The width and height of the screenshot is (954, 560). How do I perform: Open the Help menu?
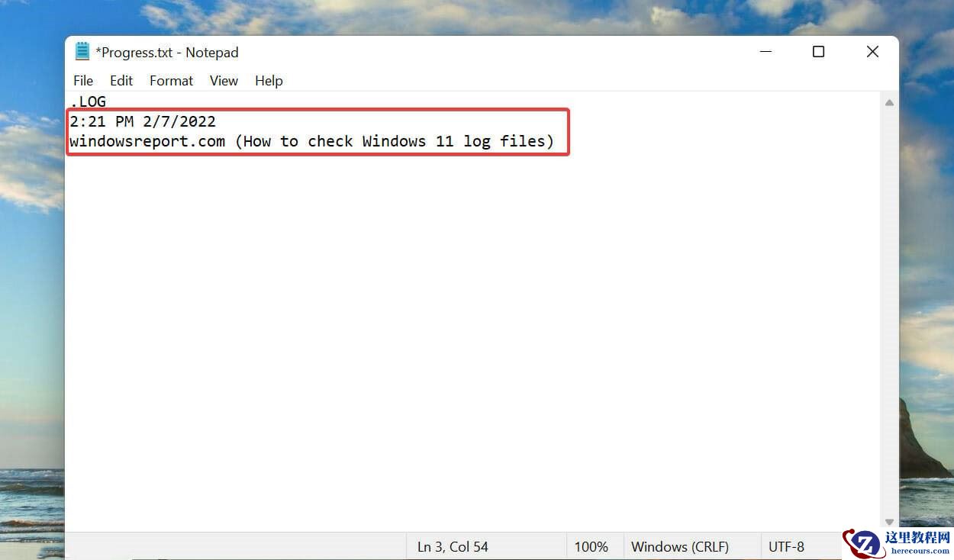[269, 80]
